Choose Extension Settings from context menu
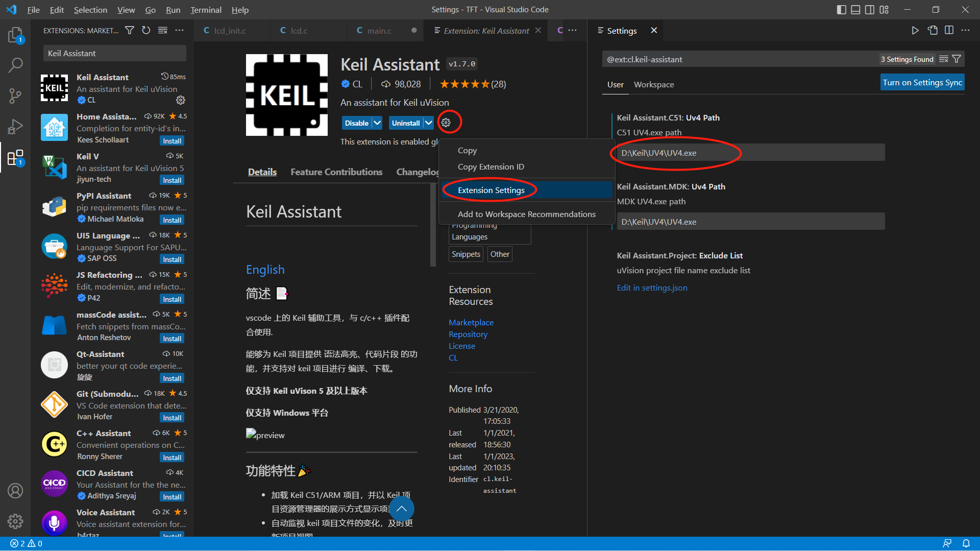The width and height of the screenshot is (980, 551). point(527,190)
